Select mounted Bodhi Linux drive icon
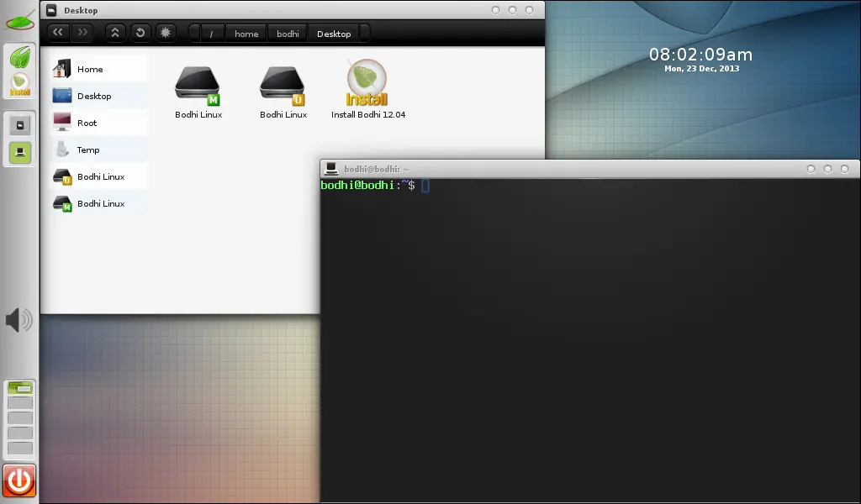The width and height of the screenshot is (861, 504). (198, 91)
